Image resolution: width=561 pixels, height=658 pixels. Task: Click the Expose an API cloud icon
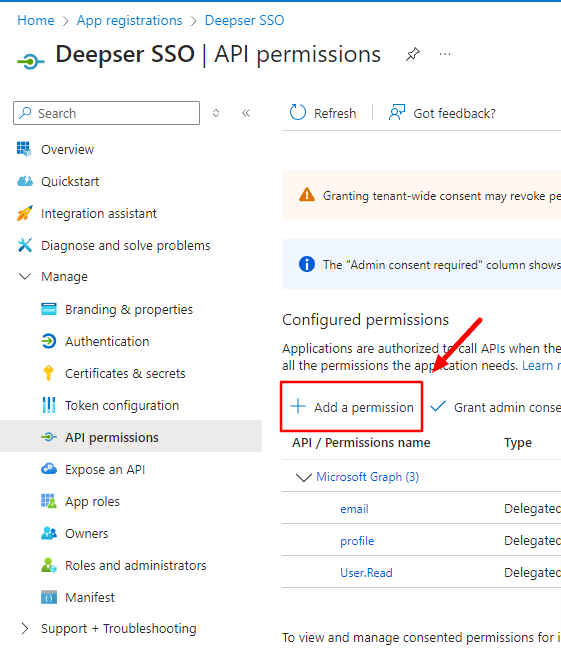[x=49, y=469]
